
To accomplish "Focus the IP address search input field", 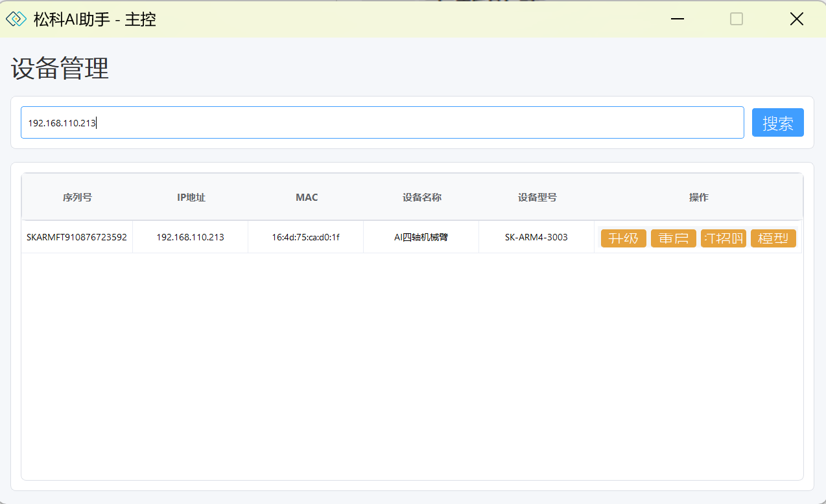I will click(382, 123).
